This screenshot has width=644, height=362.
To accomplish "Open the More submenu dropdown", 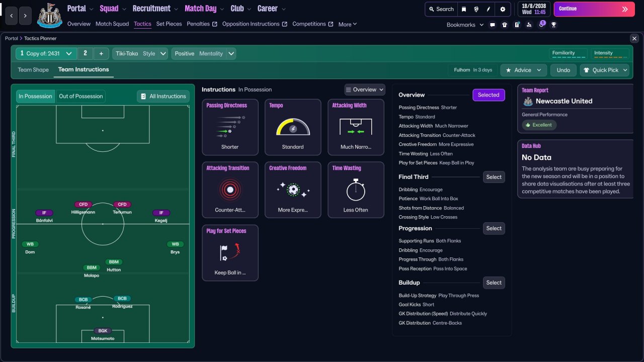I will tap(348, 24).
